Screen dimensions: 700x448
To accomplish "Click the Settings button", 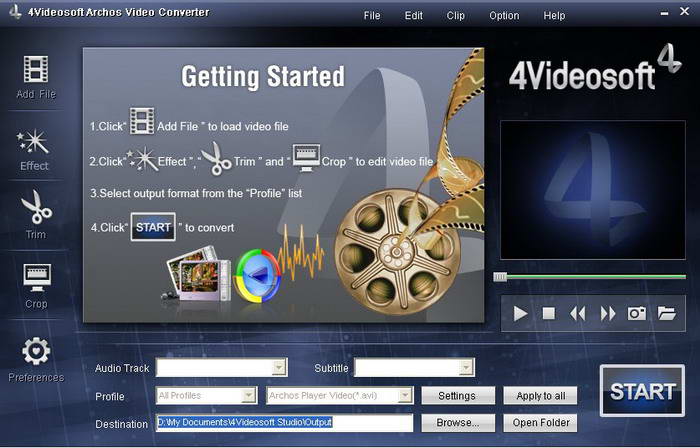I will (x=458, y=396).
